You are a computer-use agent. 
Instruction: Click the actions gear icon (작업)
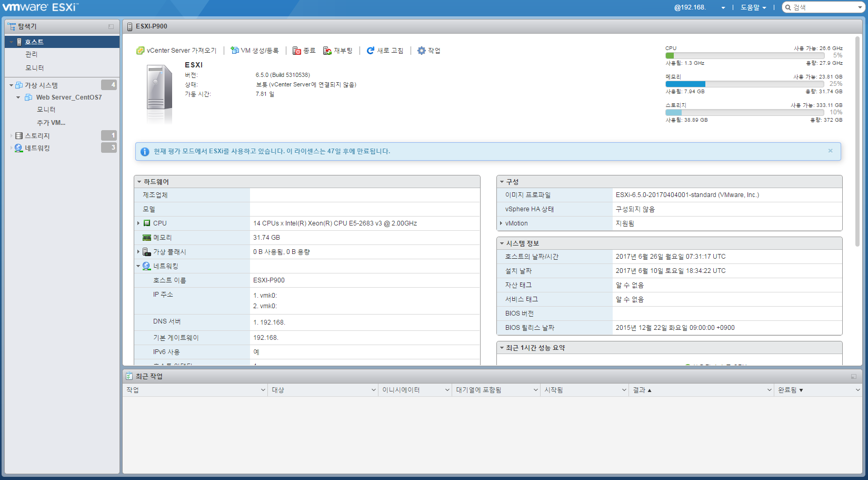[421, 51]
